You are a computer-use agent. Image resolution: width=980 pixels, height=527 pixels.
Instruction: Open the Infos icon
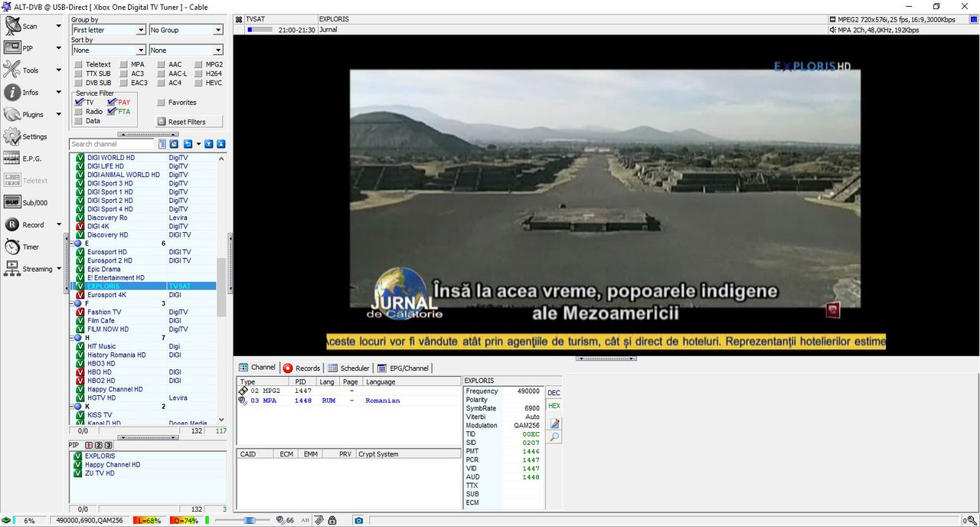pos(11,92)
